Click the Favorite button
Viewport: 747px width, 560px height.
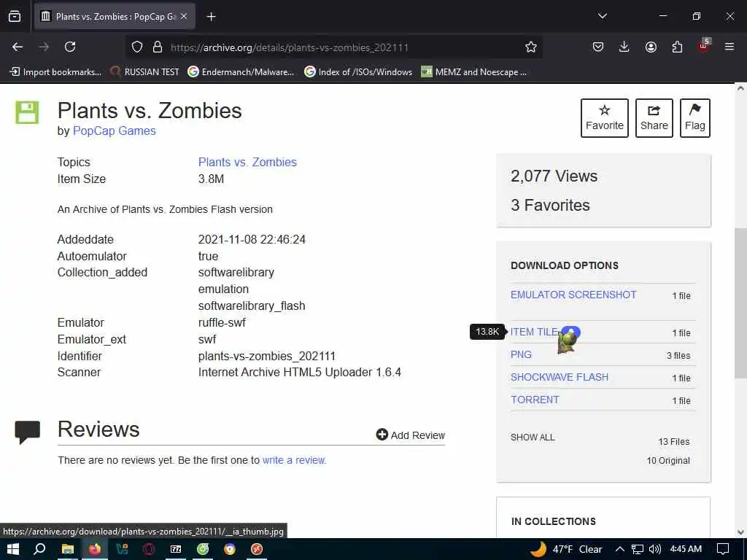point(605,118)
